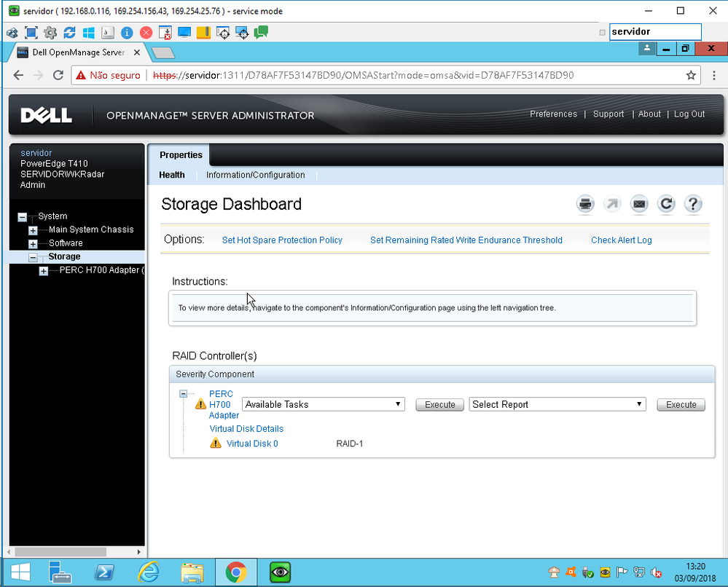
Task: Click the blue info icon in remote toolbar
Action: pyautogui.click(x=127, y=33)
